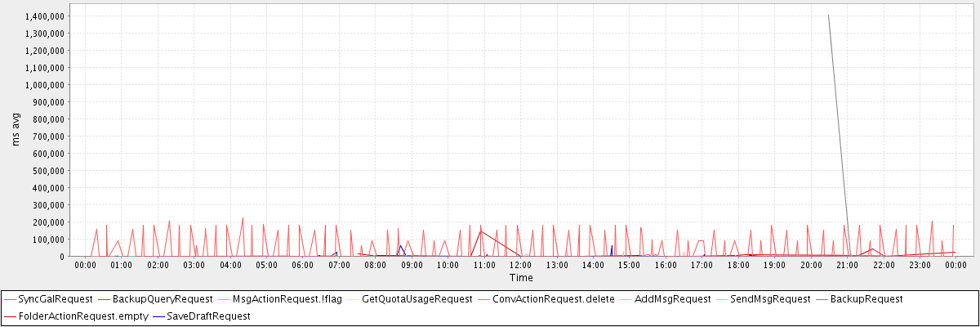Select the SaveDraftRequest legend label
The image size is (980, 327).
(208, 316)
